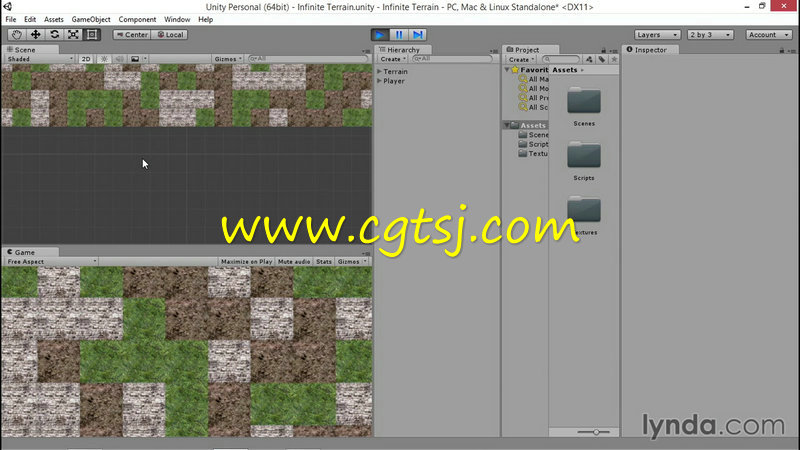The width and height of the screenshot is (800, 450).
Task: Select the Move tool
Action: coord(36,35)
